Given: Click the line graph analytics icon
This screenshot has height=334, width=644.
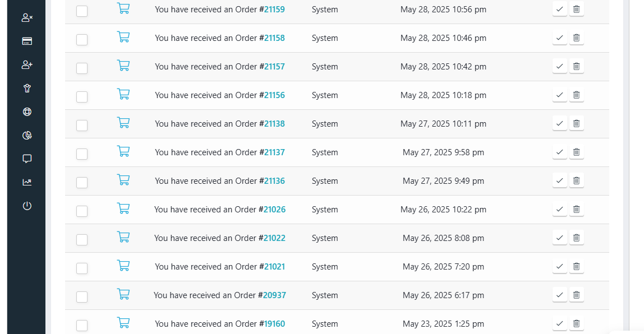Looking at the screenshot, I should pos(27,182).
